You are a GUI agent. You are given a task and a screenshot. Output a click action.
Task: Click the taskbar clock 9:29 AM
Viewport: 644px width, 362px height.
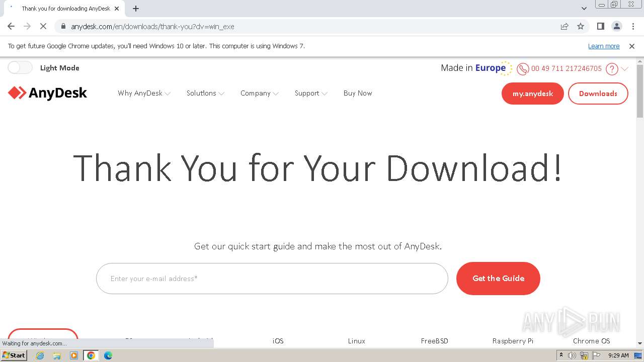[x=618, y=355]
